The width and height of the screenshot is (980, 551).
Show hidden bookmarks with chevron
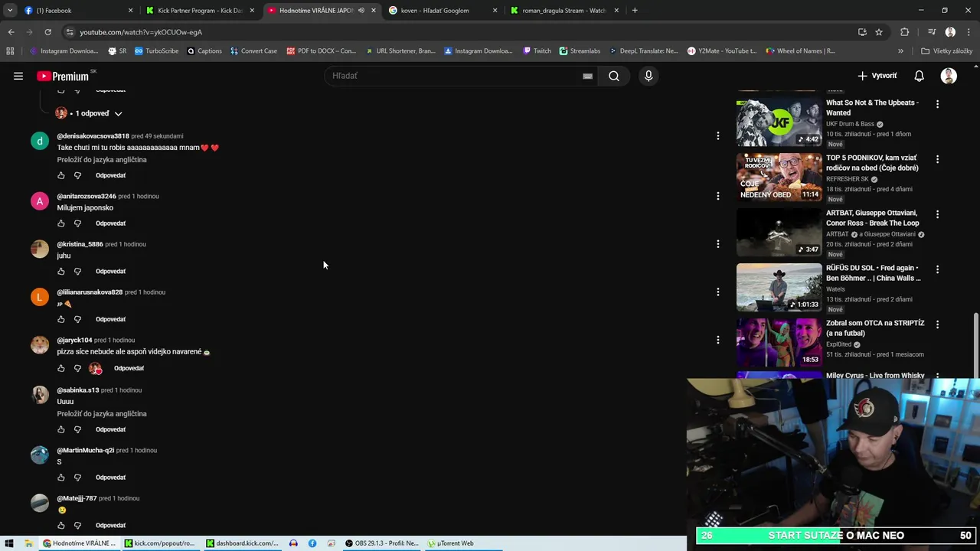point(900,51)
